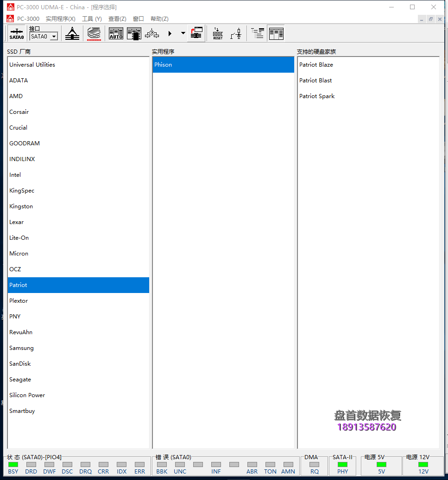Pick Intel in the vendor list

(x=78, y=175)
